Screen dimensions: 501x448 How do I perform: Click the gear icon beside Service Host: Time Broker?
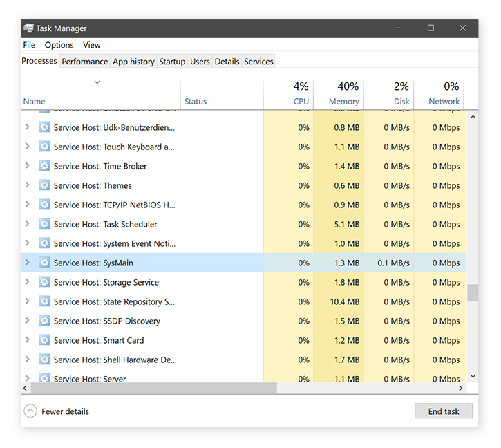pos(44,166)
